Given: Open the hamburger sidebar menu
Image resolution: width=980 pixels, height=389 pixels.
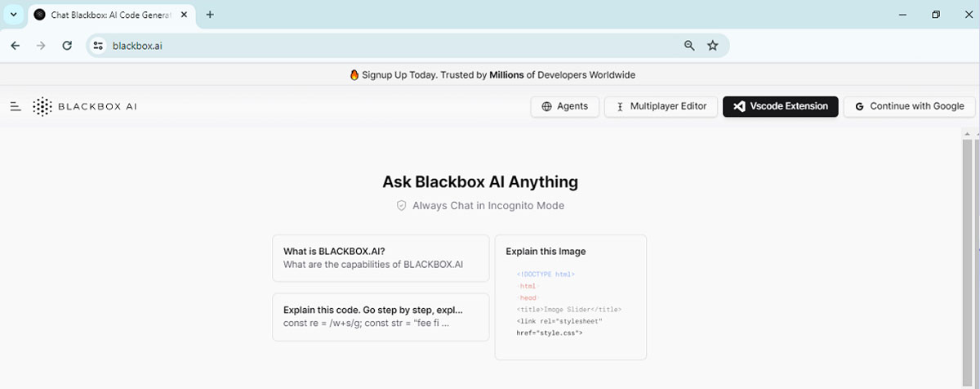Looking at the screenshot, I should (16, 106).
